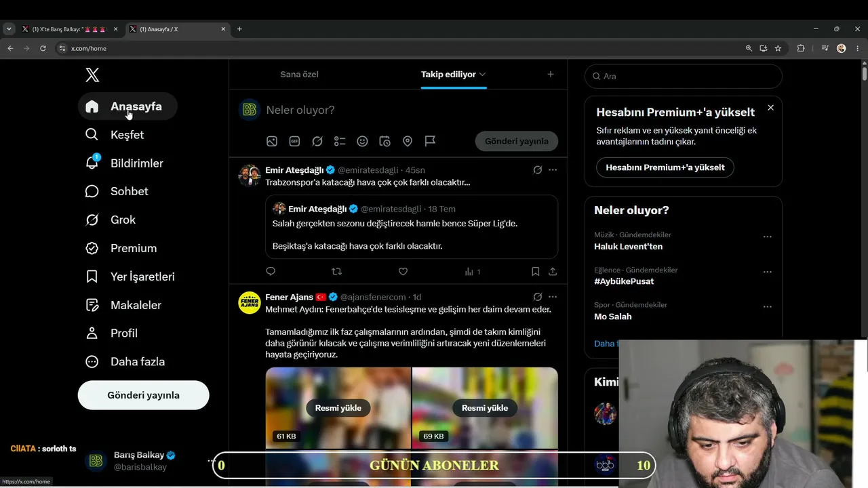This screenshot has width=868, height=488.
Task: Open the quoted Emir Ateşdağlı post about Salah
Action: coord(412,227)
